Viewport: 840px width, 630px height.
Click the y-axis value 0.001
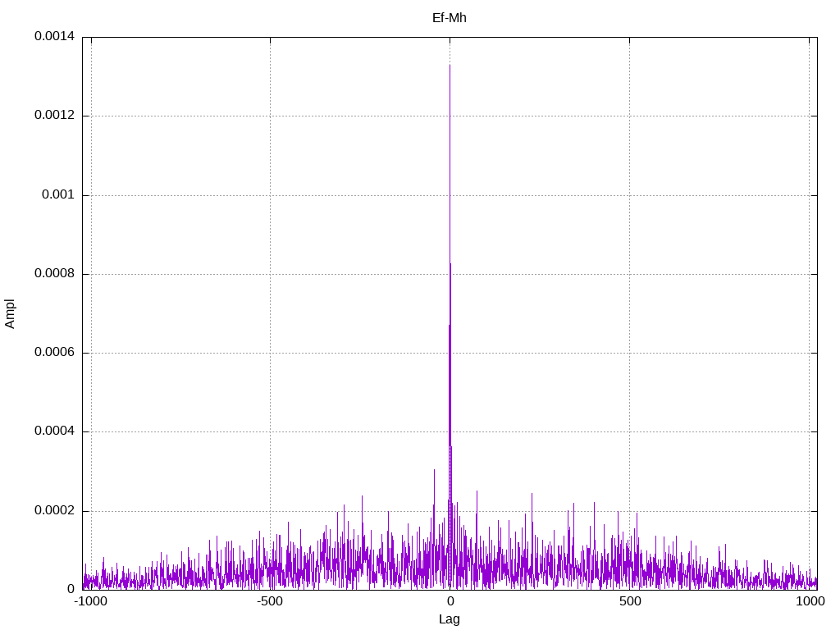58,194
